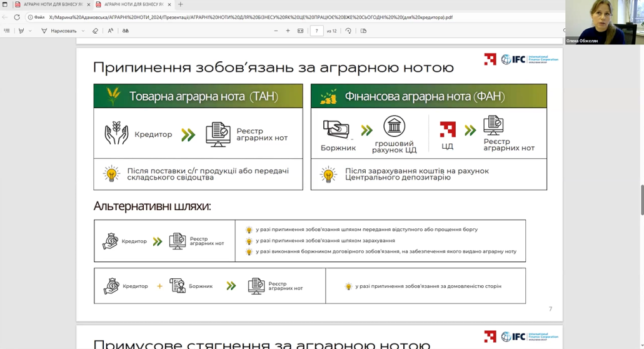Close the second АГРАРНІ НОТИ tab
Screen dimensions: 644x349
pos(169,4)
